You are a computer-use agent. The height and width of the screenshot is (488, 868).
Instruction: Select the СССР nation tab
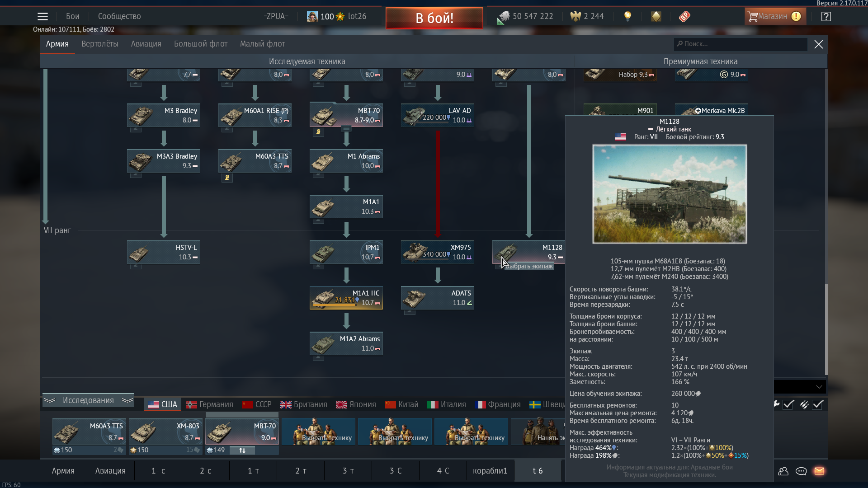click(257, 404)
